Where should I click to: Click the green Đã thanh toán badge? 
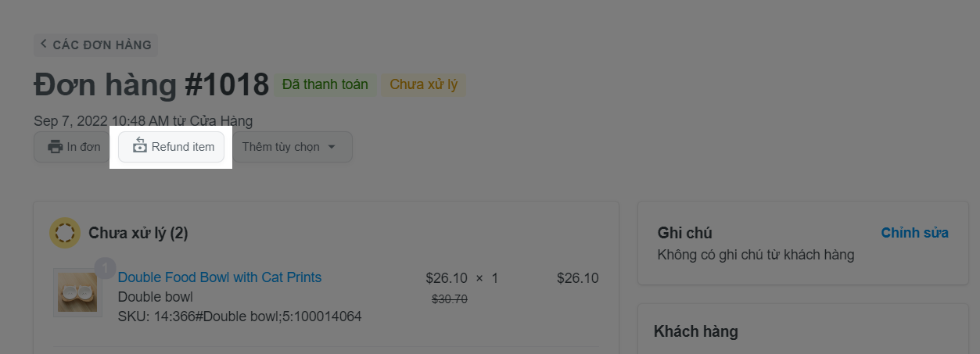click(325, 84)
